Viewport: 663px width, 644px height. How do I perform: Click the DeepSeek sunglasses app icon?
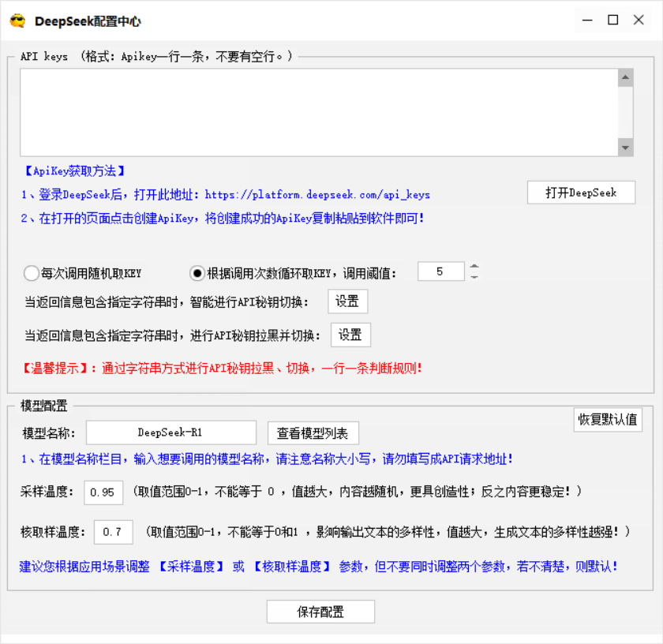click(17, 21)
